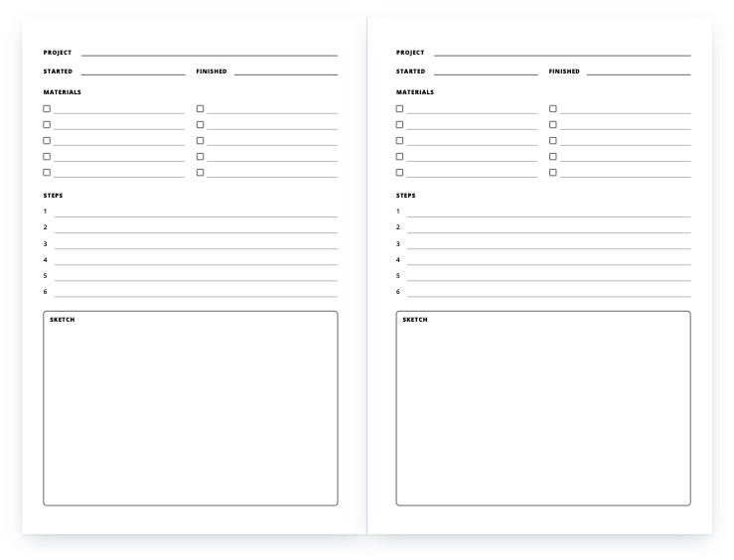
Task: Click the FINISHED label on left page
Action: click(212, 71)
